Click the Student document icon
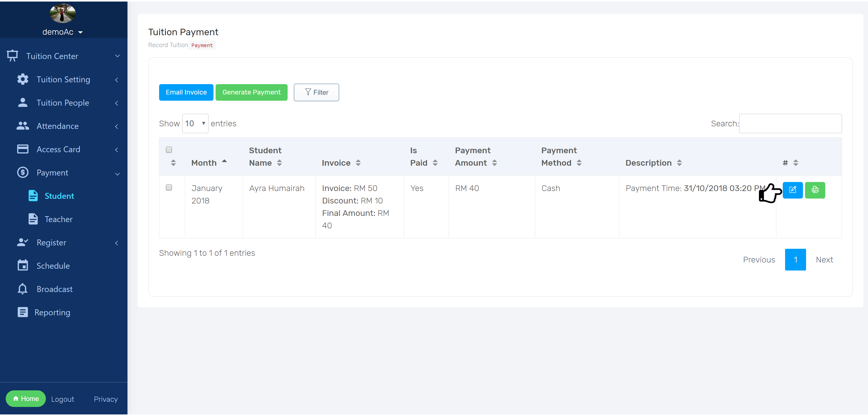The height and width of the screenshot is (416, 868). pos(33,195)
